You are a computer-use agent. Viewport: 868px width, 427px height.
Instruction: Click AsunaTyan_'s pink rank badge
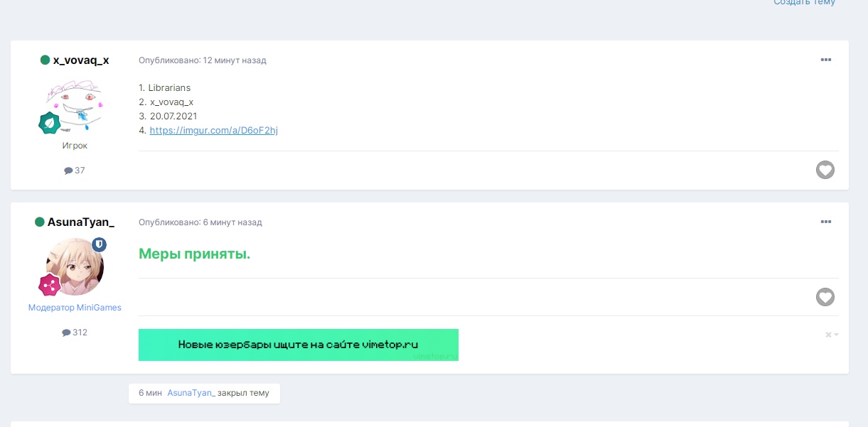49,285
